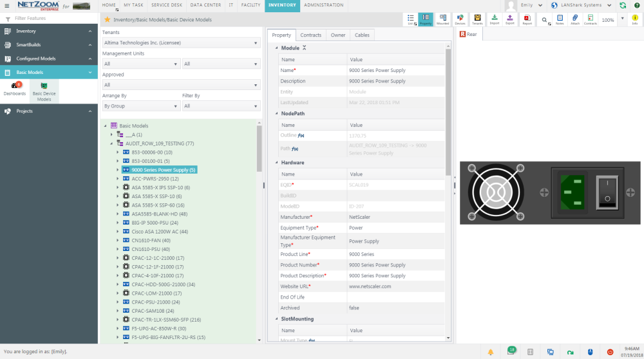Collapse the SlotMounting section
644x359 pixels.
[x=276, y=319]
